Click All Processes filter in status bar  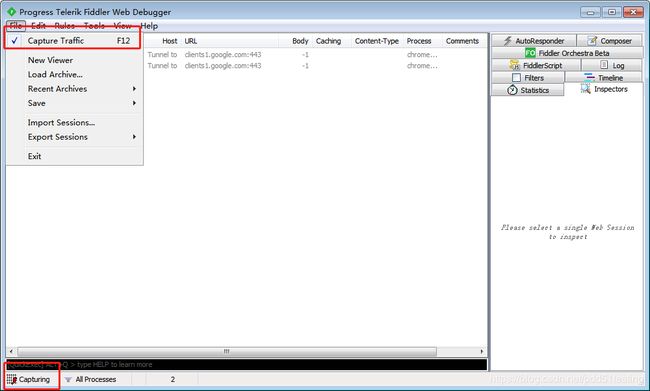90,379
